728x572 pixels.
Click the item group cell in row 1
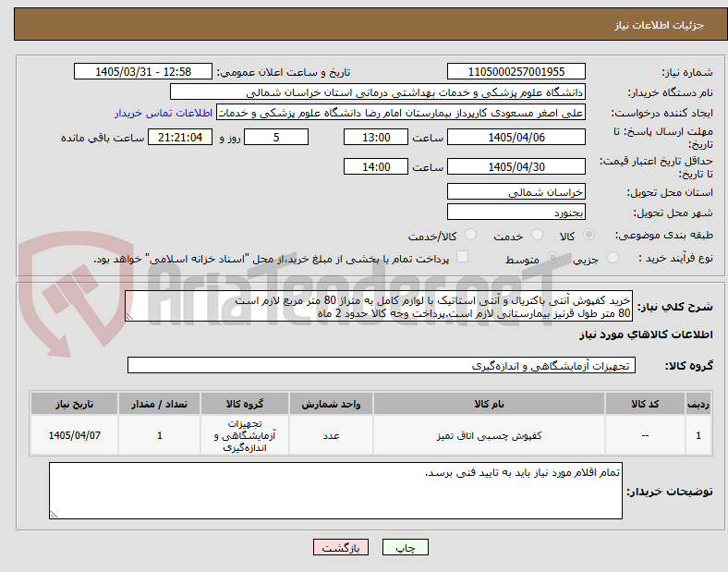click(x=245, y=435)
